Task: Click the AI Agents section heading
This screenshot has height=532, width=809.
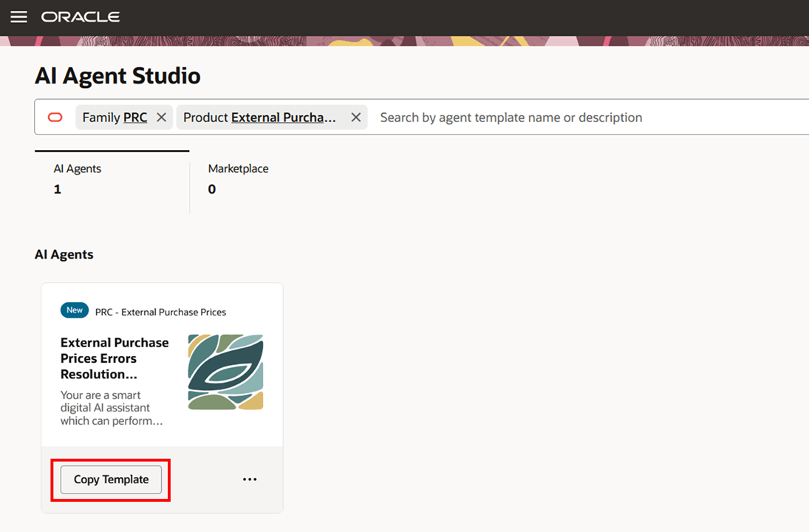Action: coord(64,254)
